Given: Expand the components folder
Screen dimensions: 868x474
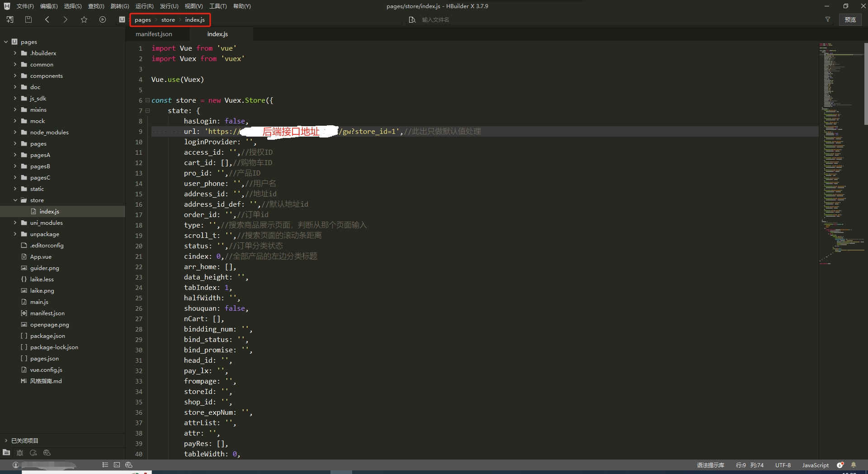Looking at the screenshot, I should [15, 76].
